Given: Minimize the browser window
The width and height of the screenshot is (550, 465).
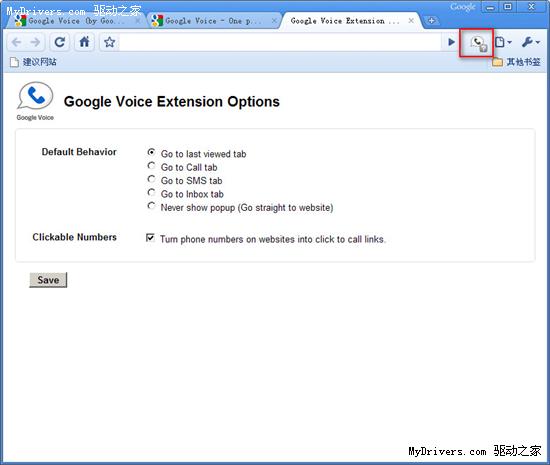Looking at the screenshot, I should point(491,7).
